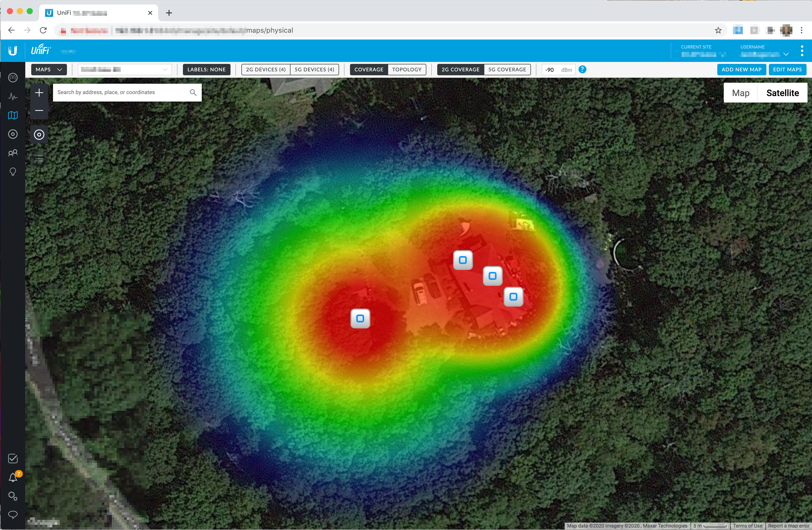Open the Chrome three-dot menu
812x530 pixels.
pos(802,30)
